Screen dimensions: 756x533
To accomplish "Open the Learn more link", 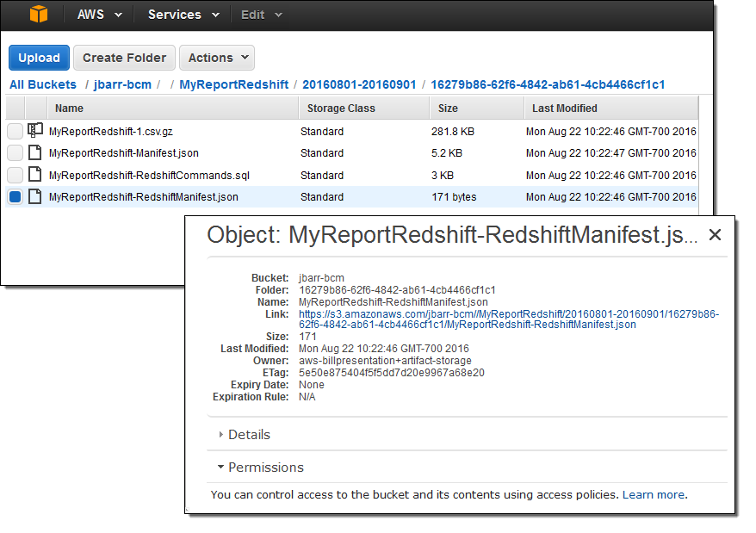I will click(x=654, y=495).
